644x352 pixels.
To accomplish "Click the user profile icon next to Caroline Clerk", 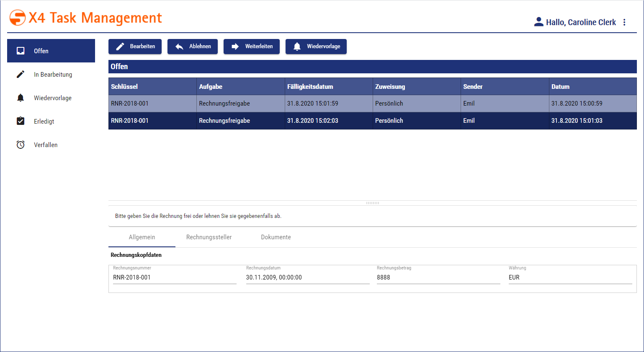I will [538, 21].
